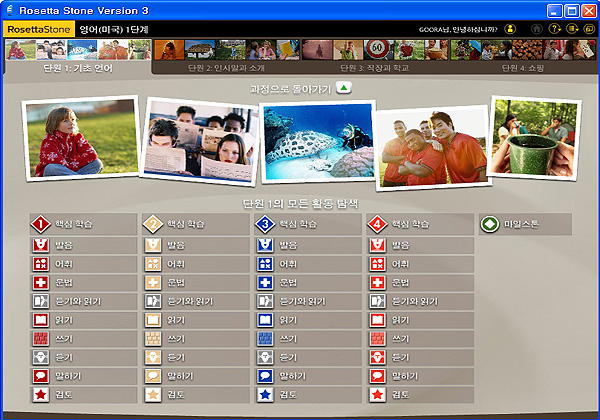
Task: Open lesson 4 문법 grammar activity
Action: coord(420,283)
